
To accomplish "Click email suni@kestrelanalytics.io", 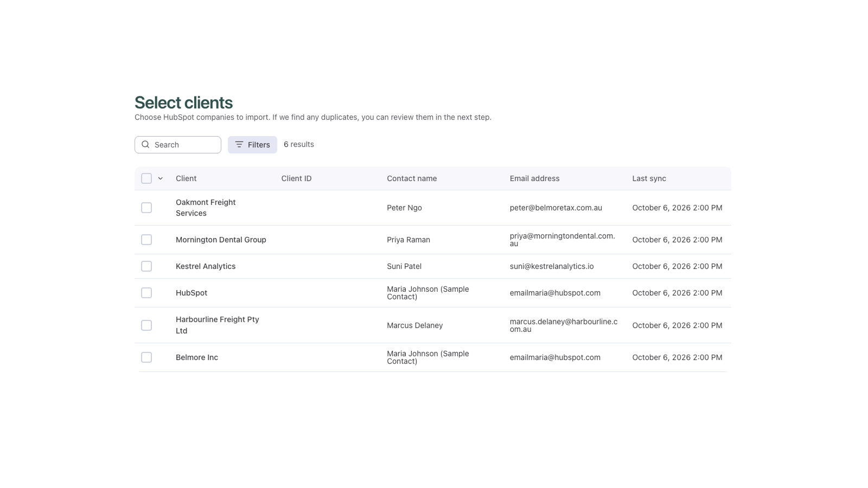I will (552, 266).
